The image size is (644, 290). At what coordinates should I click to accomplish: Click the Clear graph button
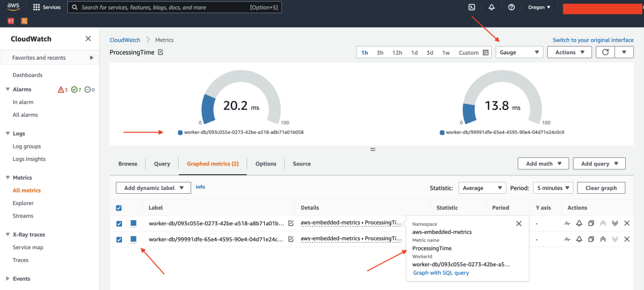click(601, 187)
